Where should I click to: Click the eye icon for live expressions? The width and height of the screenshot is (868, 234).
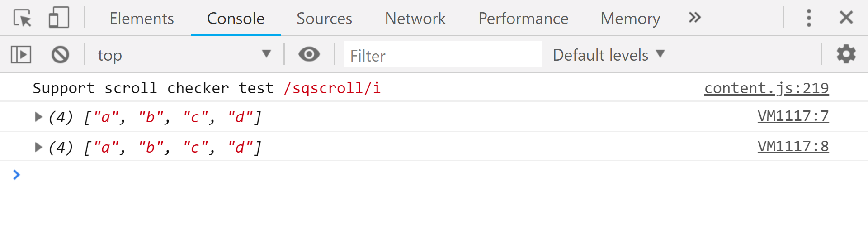point(309,55)
